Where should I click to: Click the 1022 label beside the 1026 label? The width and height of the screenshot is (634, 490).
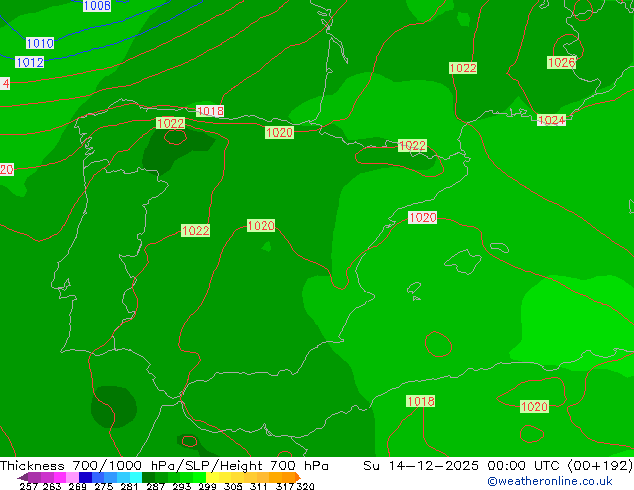463,68
